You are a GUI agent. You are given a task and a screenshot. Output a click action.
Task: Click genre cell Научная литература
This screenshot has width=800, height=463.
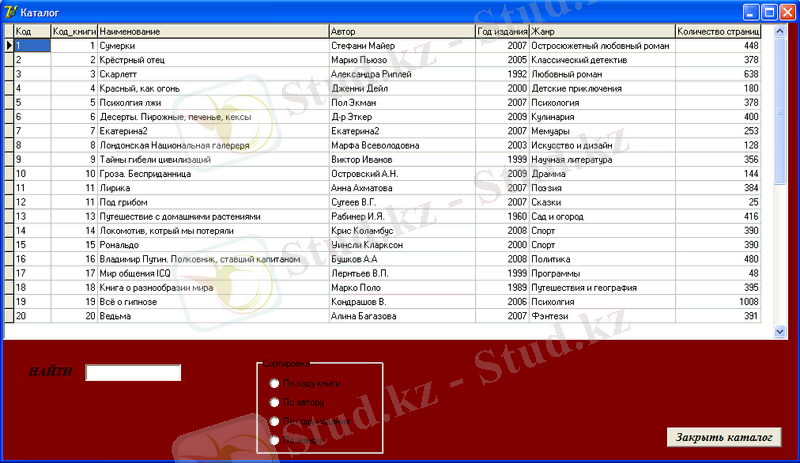point(603,160)
